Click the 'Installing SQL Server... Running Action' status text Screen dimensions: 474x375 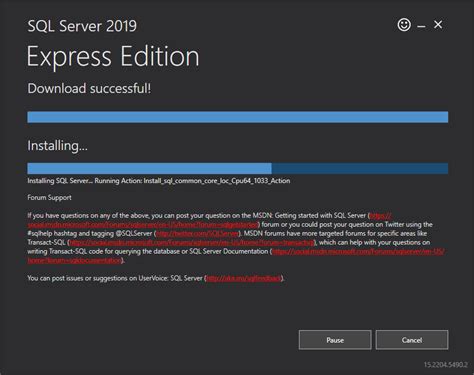pyautogui.click(x=159, y=181)
